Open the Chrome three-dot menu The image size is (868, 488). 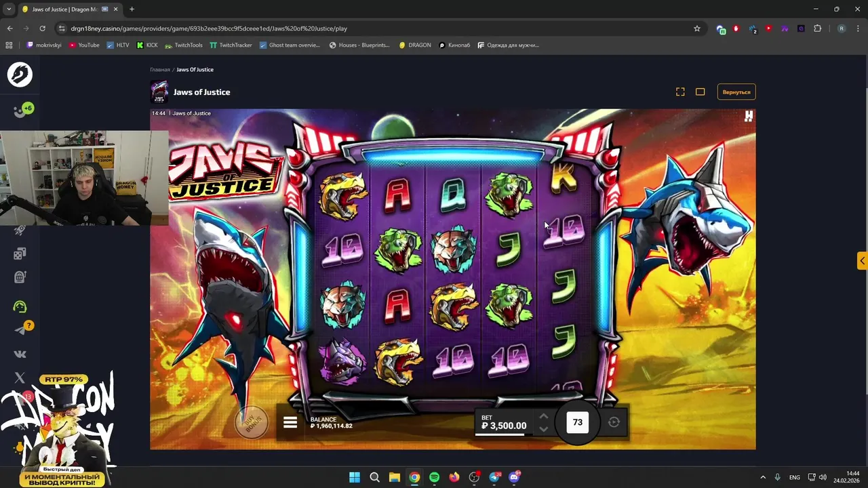[858, 28]
